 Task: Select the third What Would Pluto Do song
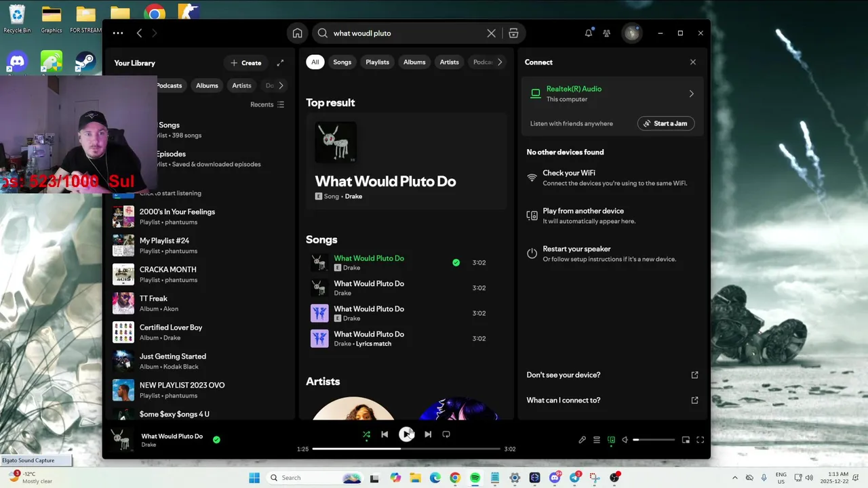[406, 313]
